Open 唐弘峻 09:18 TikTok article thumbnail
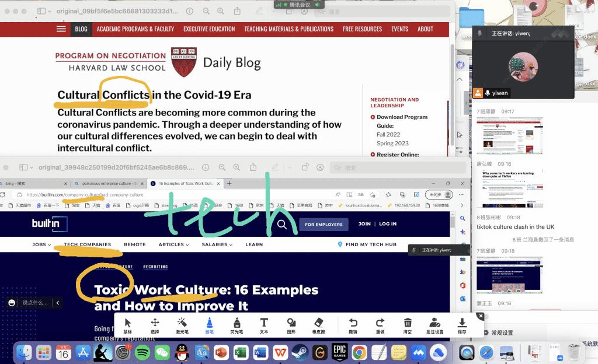 tap(509, 188)
